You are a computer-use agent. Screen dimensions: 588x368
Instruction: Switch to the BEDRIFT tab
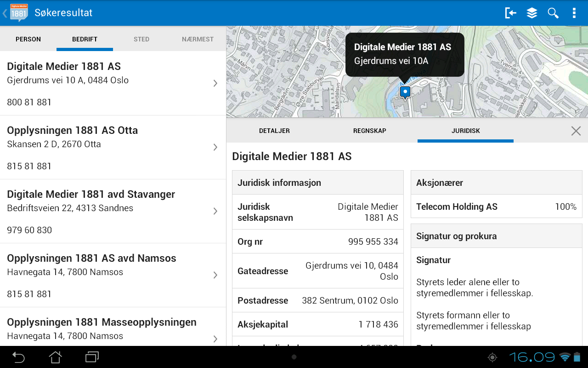(85, 39)
